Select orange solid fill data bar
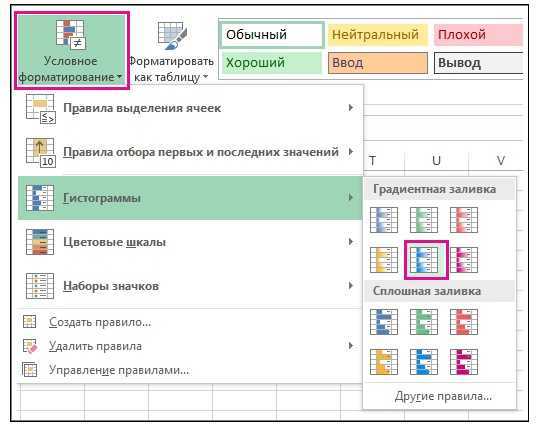This screenshot has width=542, height=432. pyautogui.click(x=384, y=362)
